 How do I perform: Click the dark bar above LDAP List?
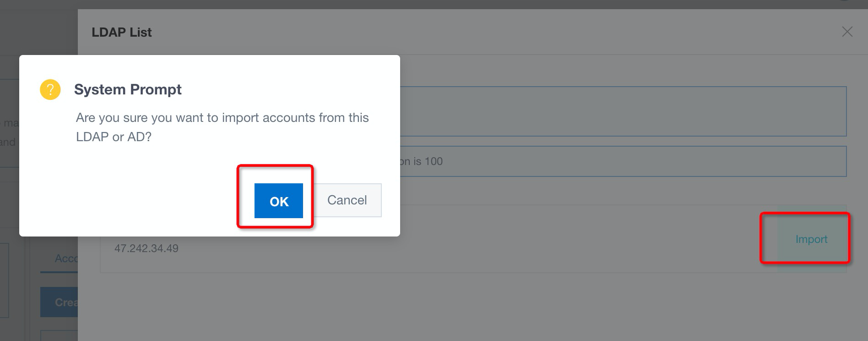[x=458, y=4]
